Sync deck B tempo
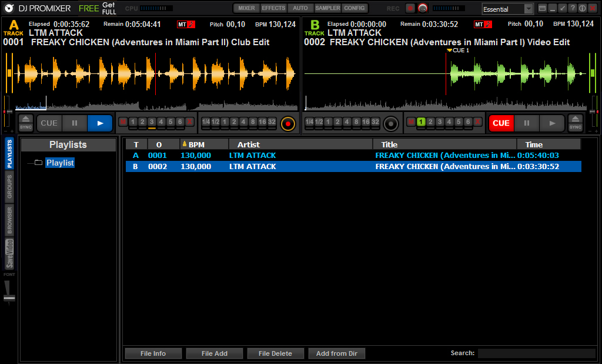The image size is (602, 364). (x=575, y=127)
